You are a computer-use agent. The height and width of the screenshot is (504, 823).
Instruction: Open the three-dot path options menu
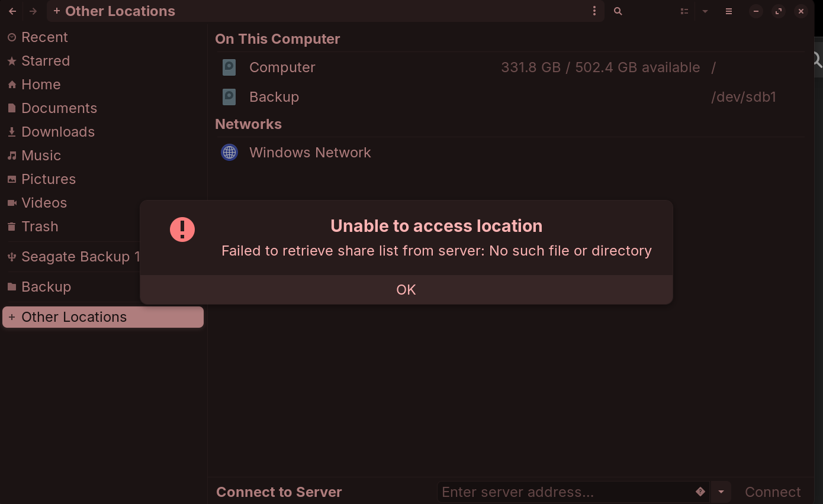tap(594, 11)
